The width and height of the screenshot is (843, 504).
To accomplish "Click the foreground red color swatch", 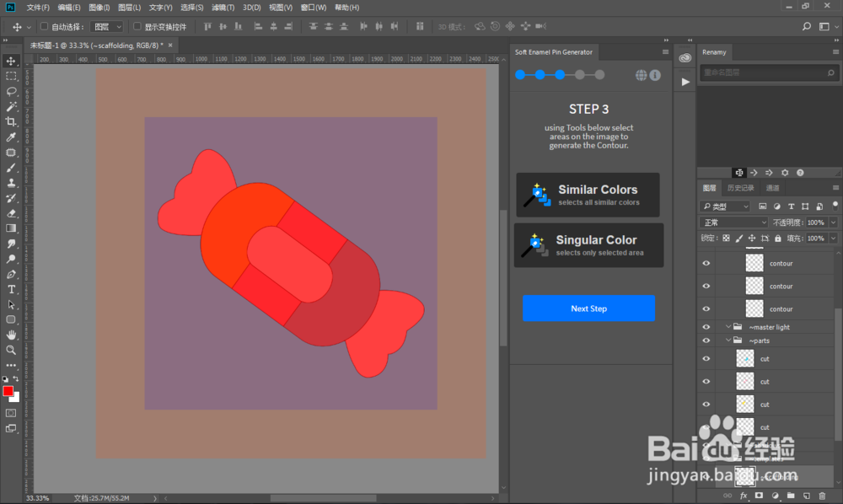I will [x=8, y=391].
